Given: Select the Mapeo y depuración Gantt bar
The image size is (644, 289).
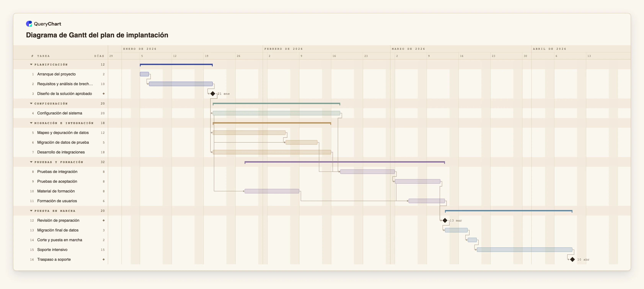Looking at the screenshot, I should [249, 133].
